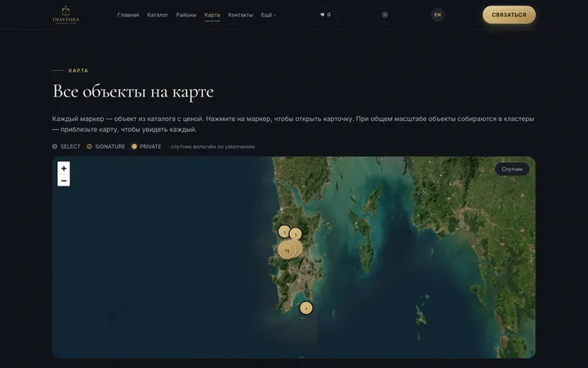Click the 'SELECT' legend label text
The width and height of the screenshot is (588, 368).
tap(70, 146)
